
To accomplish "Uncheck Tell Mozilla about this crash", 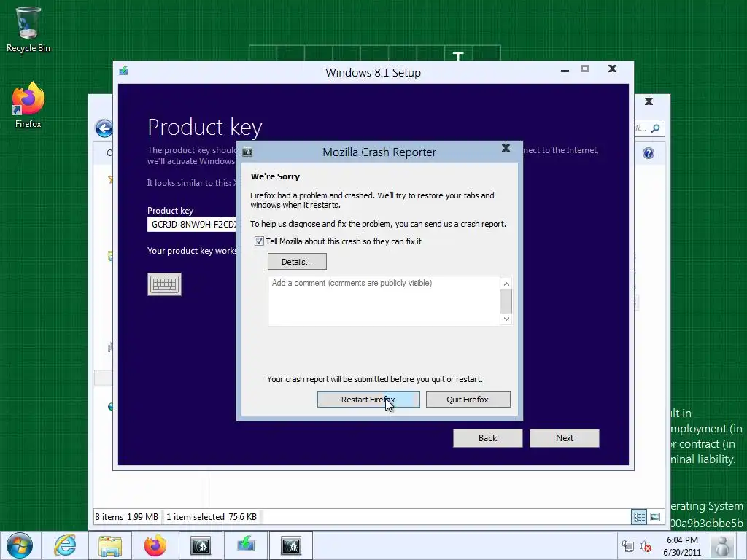I will click(x=259, y=241).
